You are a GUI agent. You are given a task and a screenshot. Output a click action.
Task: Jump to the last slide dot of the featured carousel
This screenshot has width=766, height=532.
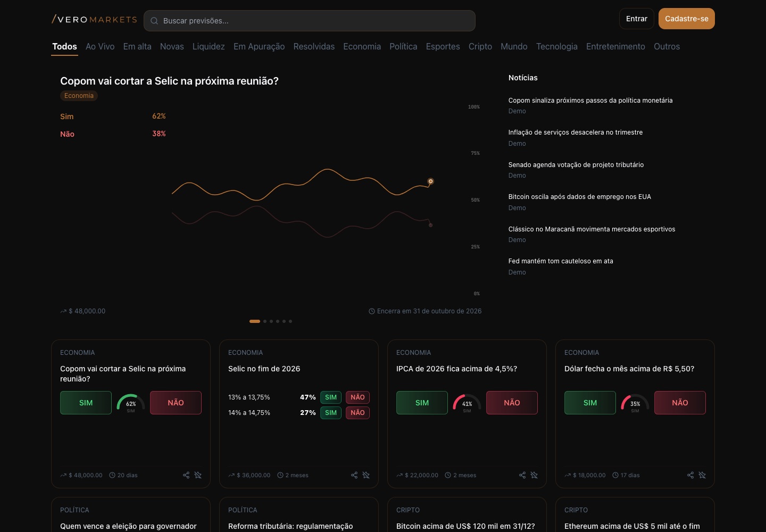290,321
